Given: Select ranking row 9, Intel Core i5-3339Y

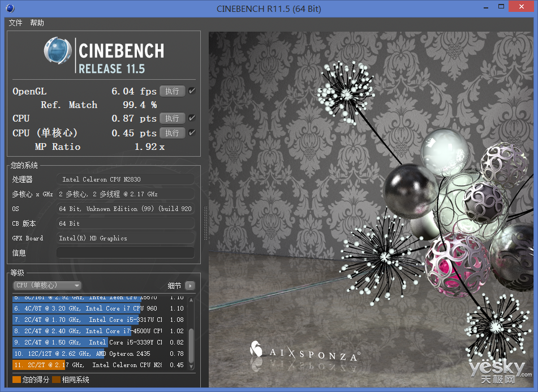Looking at the screenshot, I should (99, 342).
